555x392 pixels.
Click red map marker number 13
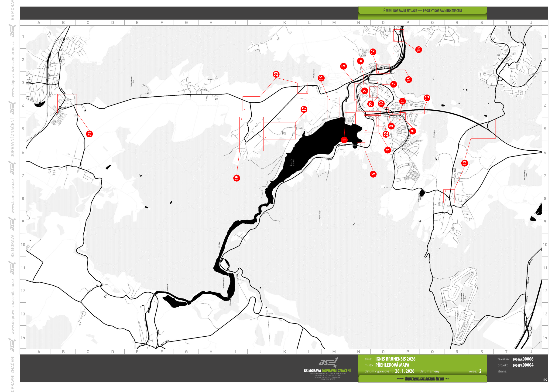point(464,163)
